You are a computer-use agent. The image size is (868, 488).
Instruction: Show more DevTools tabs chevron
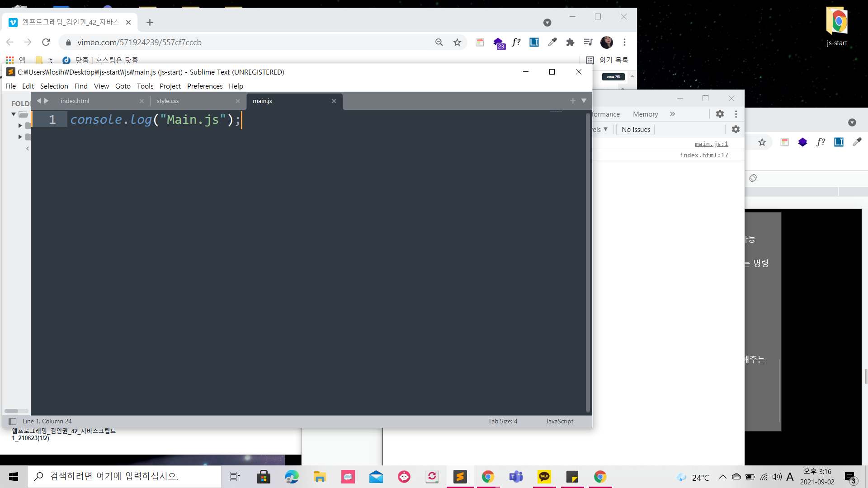pos(672,114)
